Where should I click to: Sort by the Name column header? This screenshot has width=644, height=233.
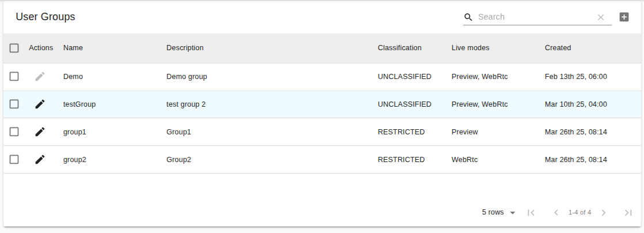pos(73,48)
